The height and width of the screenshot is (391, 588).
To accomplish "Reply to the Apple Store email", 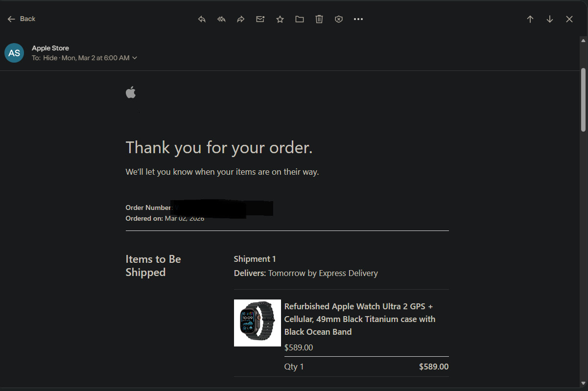I will [202, 19].
